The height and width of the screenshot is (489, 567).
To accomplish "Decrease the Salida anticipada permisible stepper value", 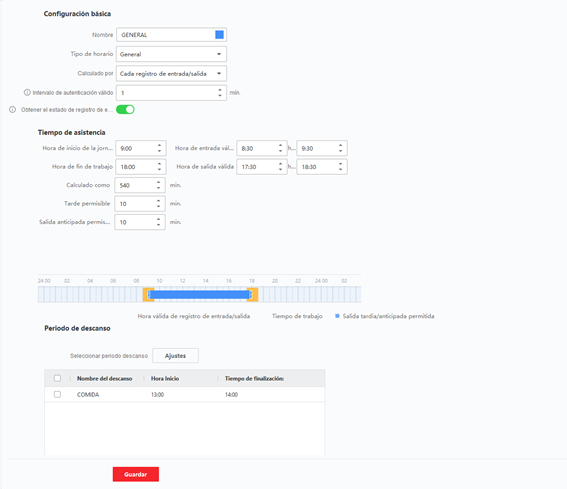I will click(x=158, y=225).
